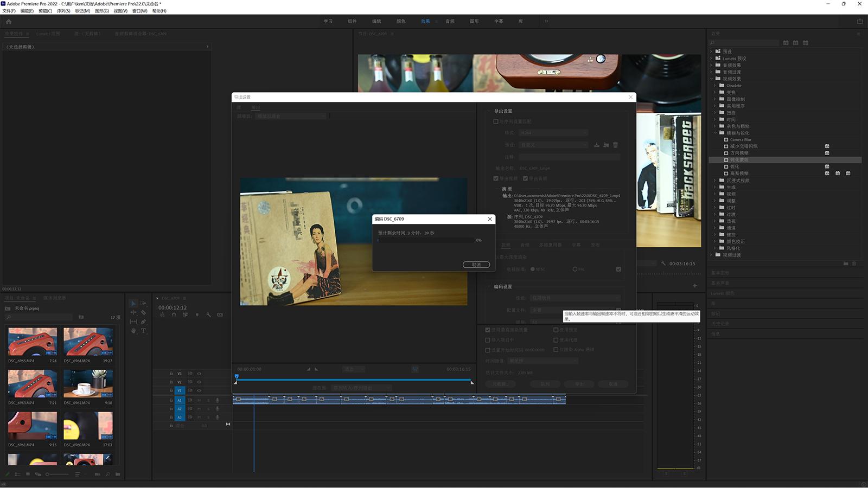Open the 格式 H.264 dropdown

[x=553, y=133]
